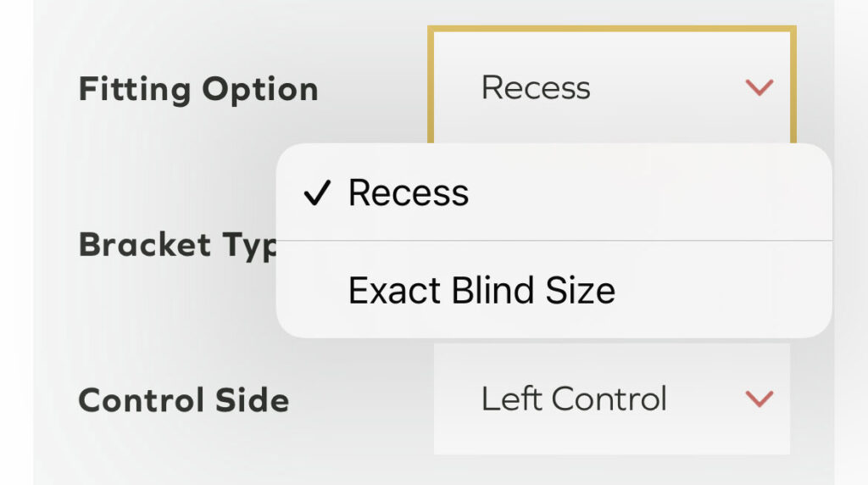Click the blank space right of Exact Blind Size
Viewport: 868px width, 485px height.
click(x=721, y=291)
